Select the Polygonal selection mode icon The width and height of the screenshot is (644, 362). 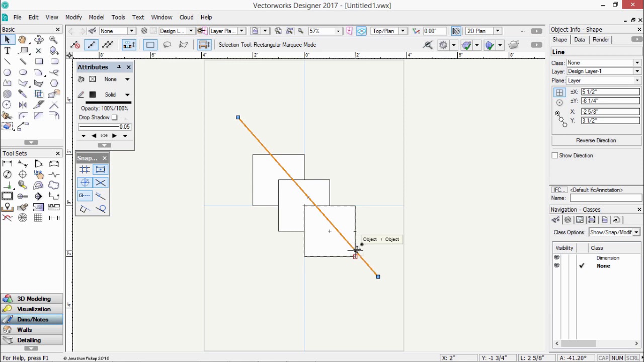183,45
